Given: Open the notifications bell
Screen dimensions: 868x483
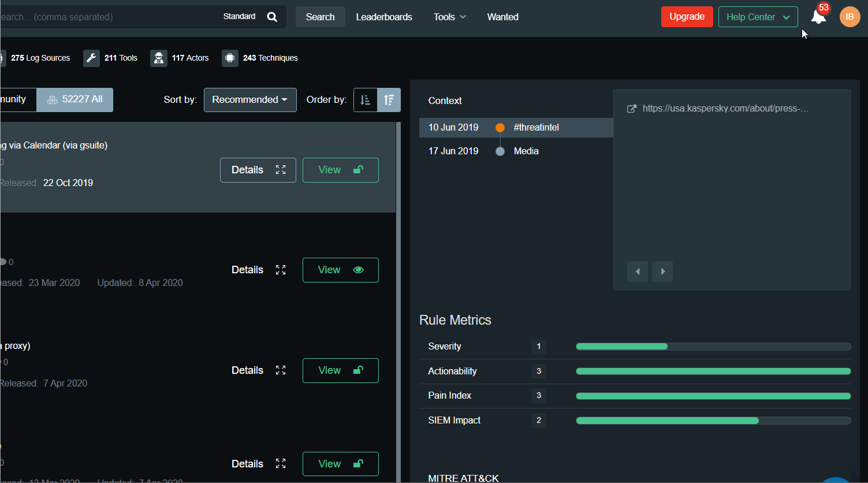Looking at the screenshot, I should coord(818,17).
